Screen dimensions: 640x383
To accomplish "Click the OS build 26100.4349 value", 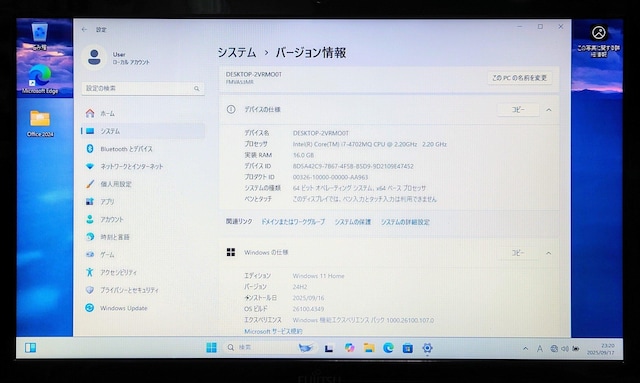I will click(x=308, y=309).
